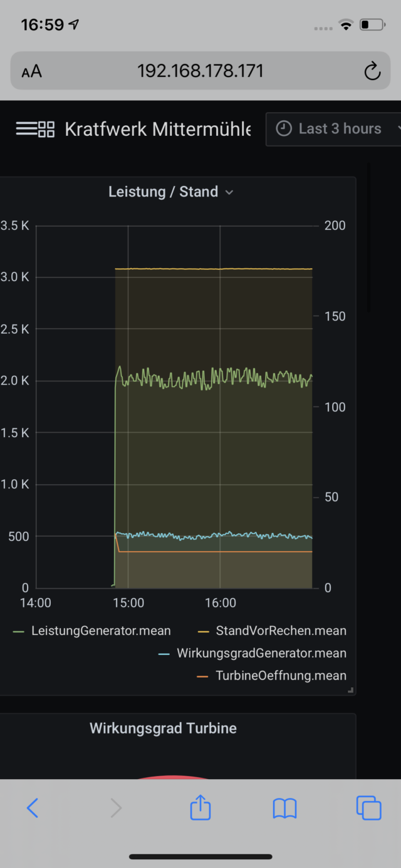Open Safari bookmarks book icon

pyautogui.click(x=284, y=809)
